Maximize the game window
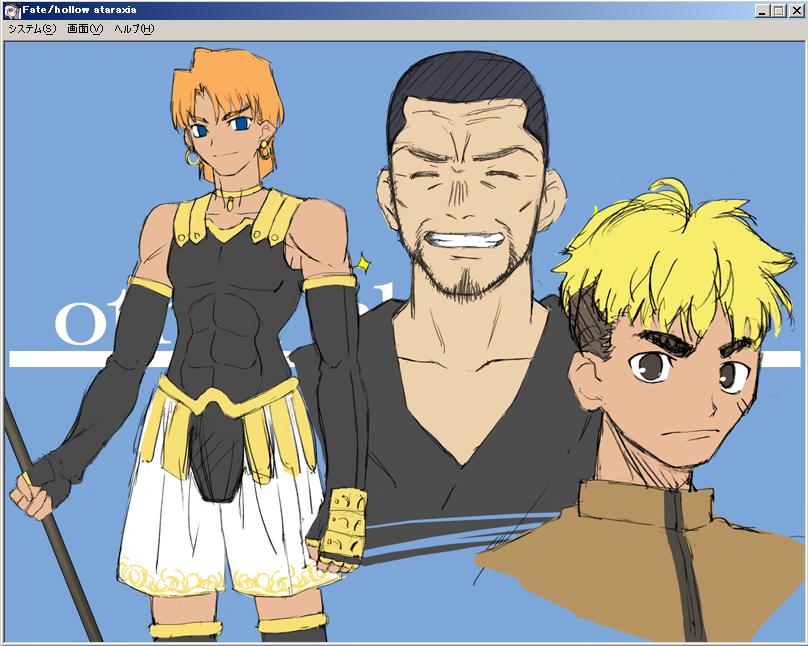808x646 pixels. [778, 10]
